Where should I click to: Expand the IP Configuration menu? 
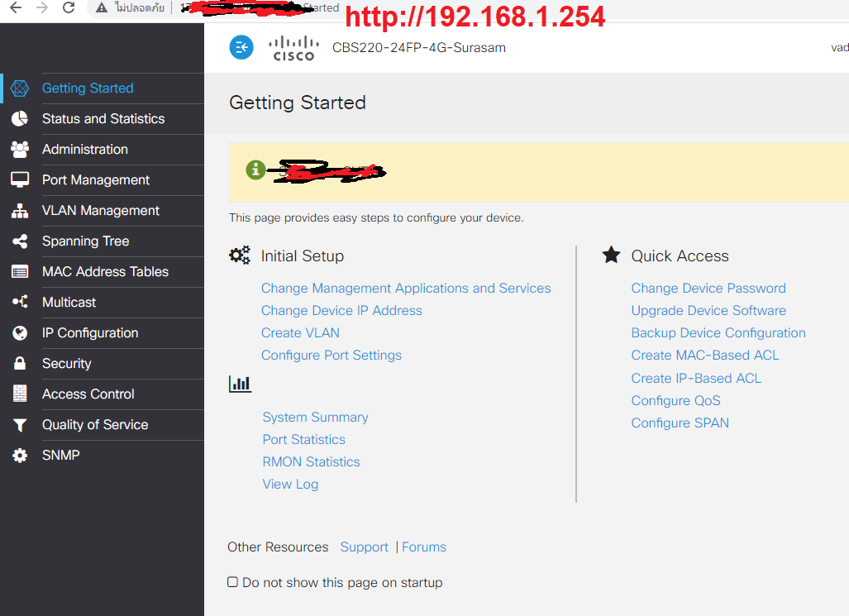click(x=91, y=332)
